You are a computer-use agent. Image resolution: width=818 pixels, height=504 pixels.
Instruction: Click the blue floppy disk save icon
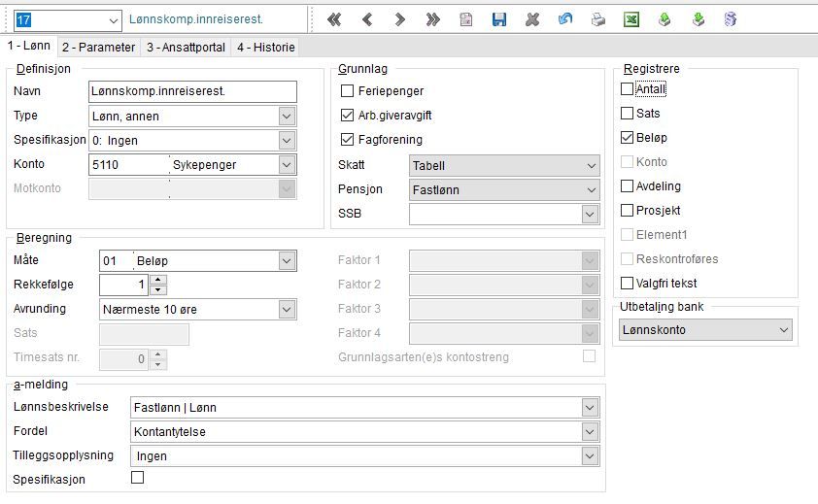(x=499, y=19)
